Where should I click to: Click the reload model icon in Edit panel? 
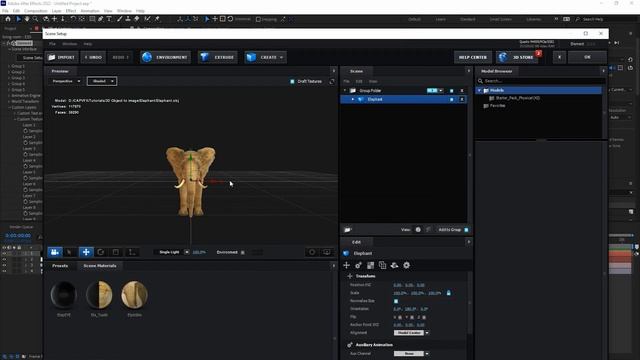tap(394, 265)
